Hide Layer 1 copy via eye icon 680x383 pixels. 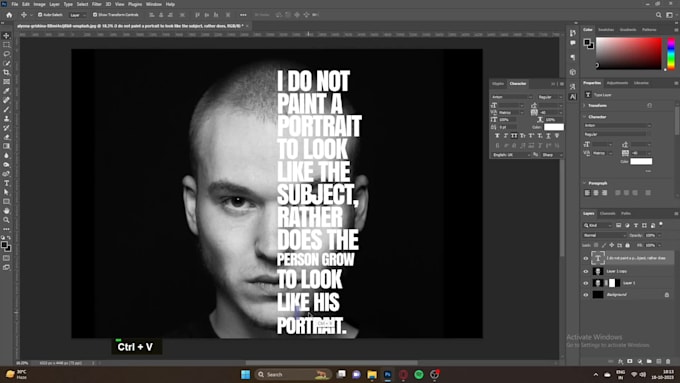pos(585,272)
